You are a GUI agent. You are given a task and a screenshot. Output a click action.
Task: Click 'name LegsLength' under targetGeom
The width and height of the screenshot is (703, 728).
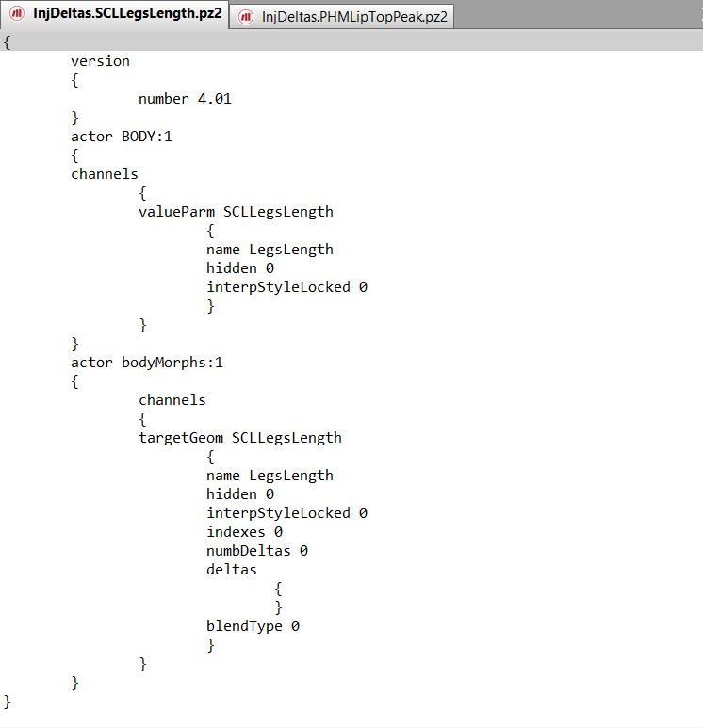point(270,476)
